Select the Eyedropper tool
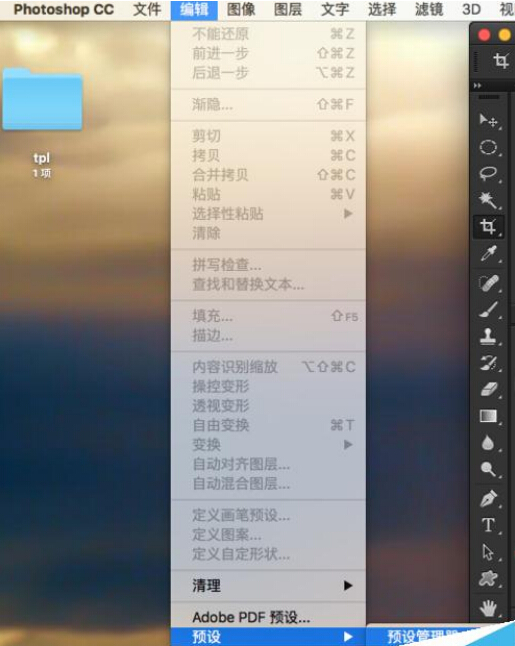 (x=488, y=253)
